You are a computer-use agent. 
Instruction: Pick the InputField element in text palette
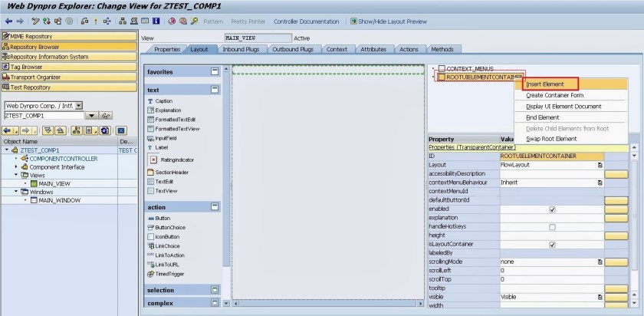162,138
